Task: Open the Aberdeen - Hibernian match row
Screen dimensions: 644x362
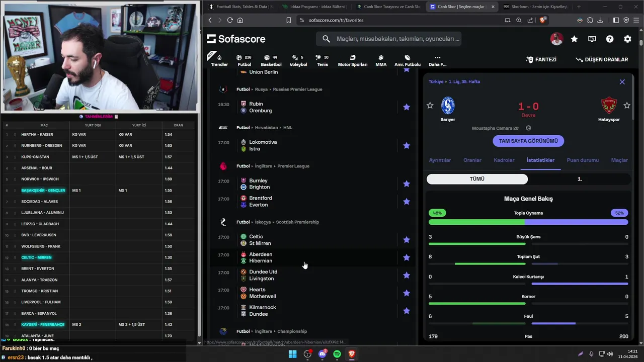Action: [312, 257]
